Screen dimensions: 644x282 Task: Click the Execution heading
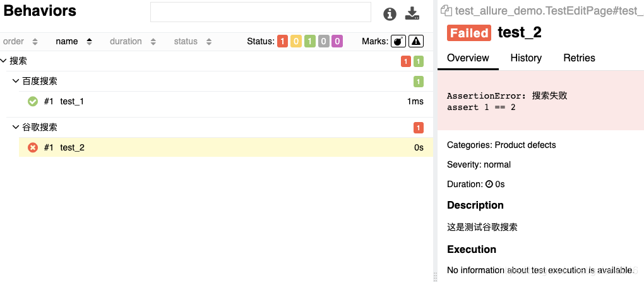pos(472,250)
